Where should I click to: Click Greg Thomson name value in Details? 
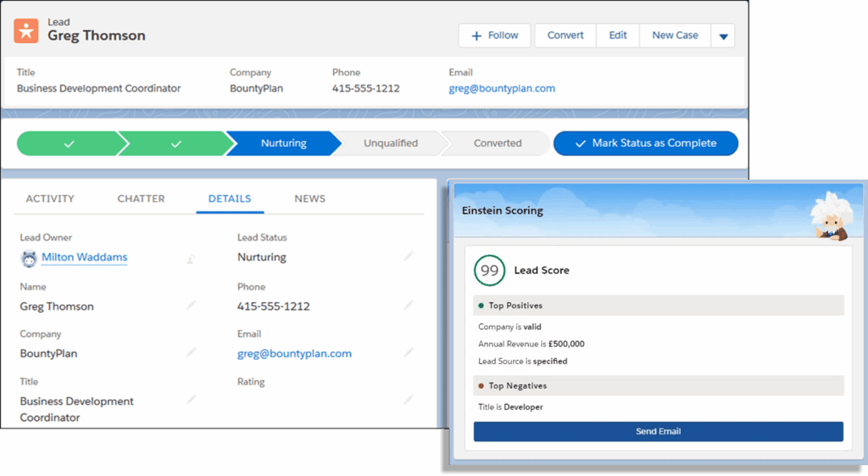tap(57, 306)
